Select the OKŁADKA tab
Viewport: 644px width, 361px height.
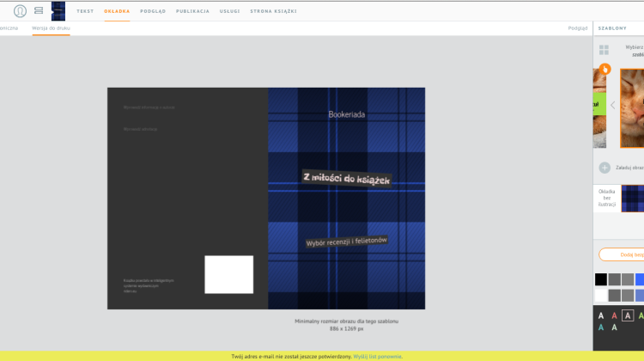pos(117,11)
